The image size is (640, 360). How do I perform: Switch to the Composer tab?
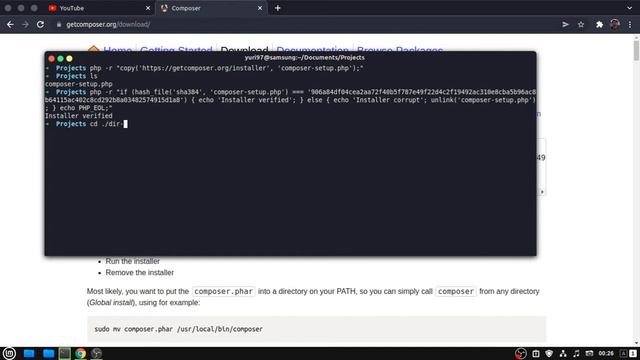[x=211, y=8]
